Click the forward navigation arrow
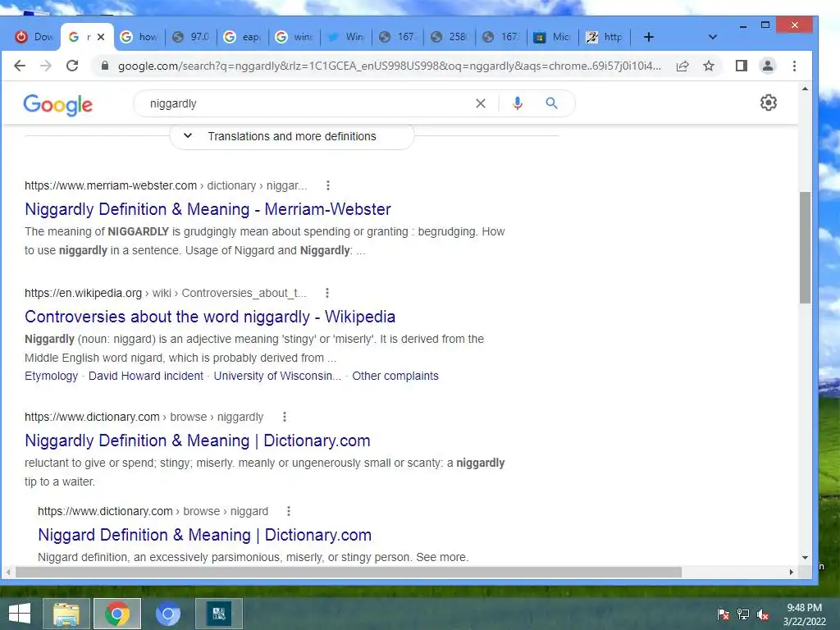The image size is (840, 630). click(46, 66)
